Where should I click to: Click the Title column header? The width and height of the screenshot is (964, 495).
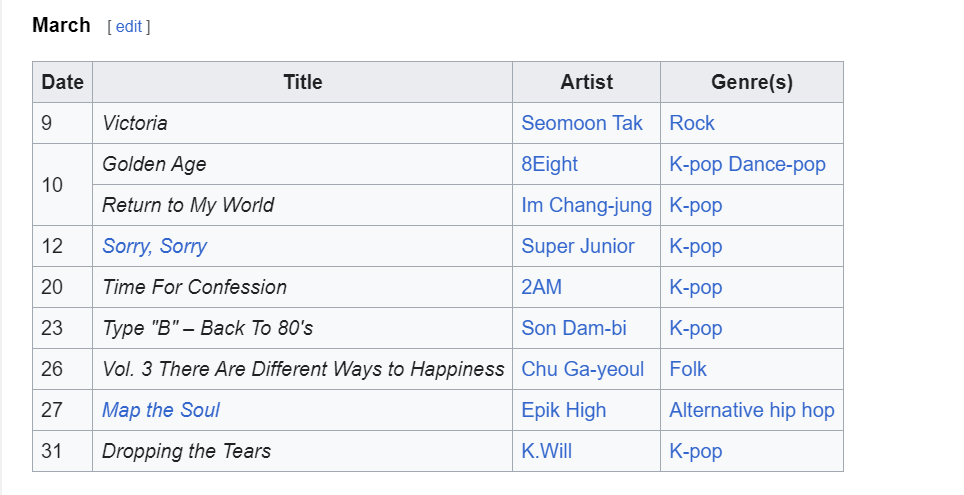point(302,82)
